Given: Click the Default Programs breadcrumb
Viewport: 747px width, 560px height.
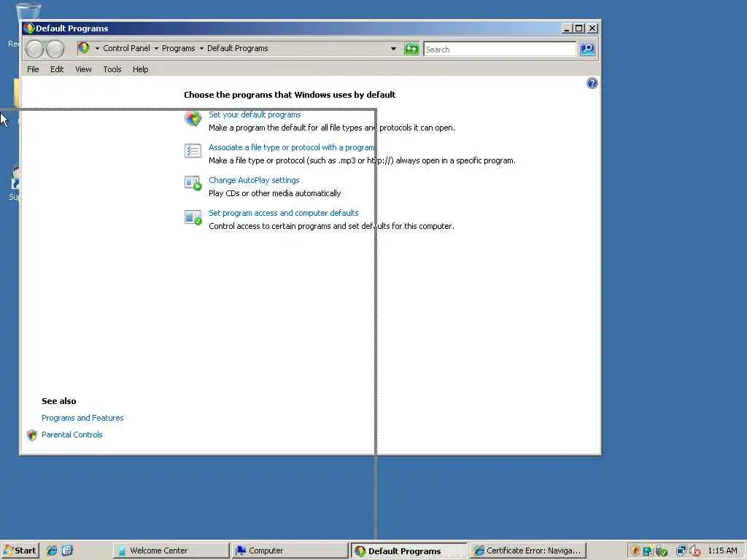Looking at the screenshot, I should (x=237, y=49).
